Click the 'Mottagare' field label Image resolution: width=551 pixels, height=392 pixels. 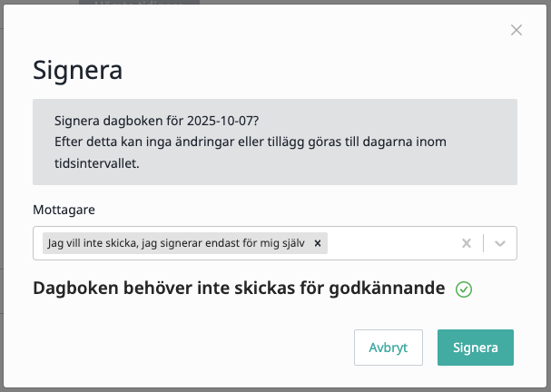coord(64,209)
